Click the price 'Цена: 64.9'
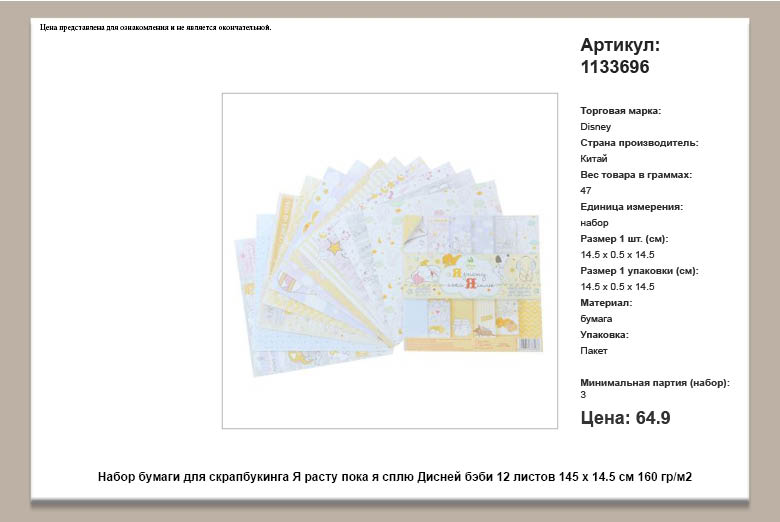Viewport: 780px width, 522px height. (625, 418)
